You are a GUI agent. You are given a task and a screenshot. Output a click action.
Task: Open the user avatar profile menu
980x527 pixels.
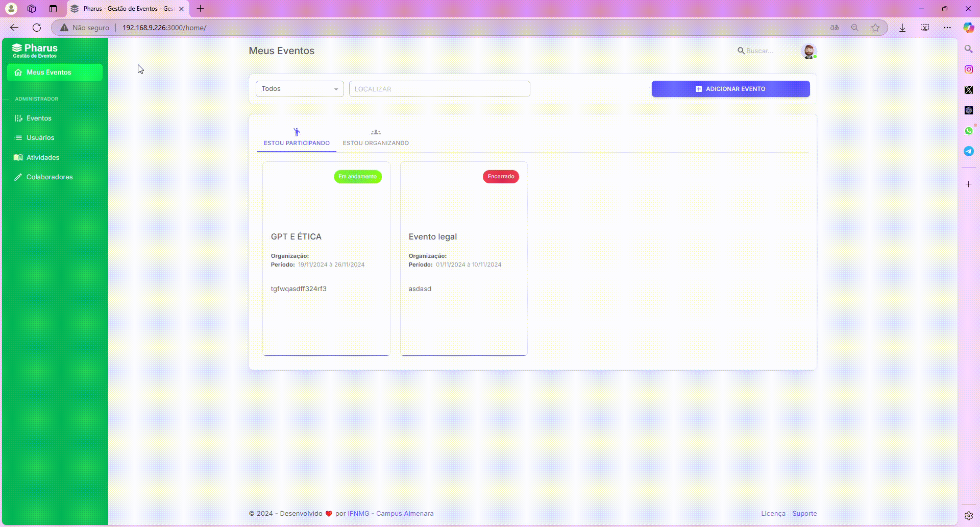(x=809, y=51)
